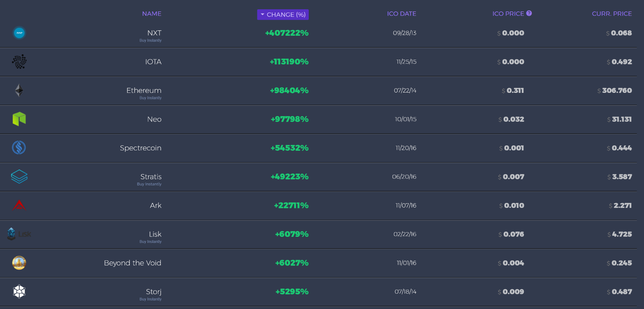This screenshot has height=309, width=644.
Task: Click Lisk's ICO price $0.076
Action: pyautogui.click(x=511, y=234)
